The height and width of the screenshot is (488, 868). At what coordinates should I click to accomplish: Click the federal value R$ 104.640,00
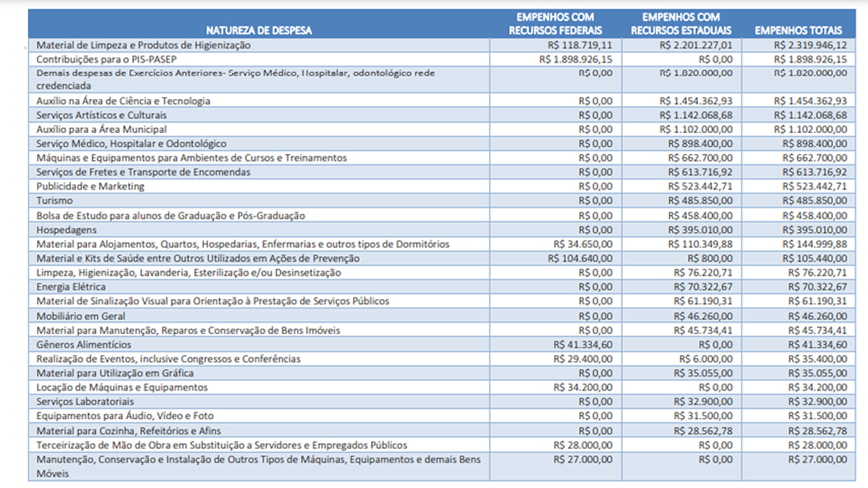point(583,258)
